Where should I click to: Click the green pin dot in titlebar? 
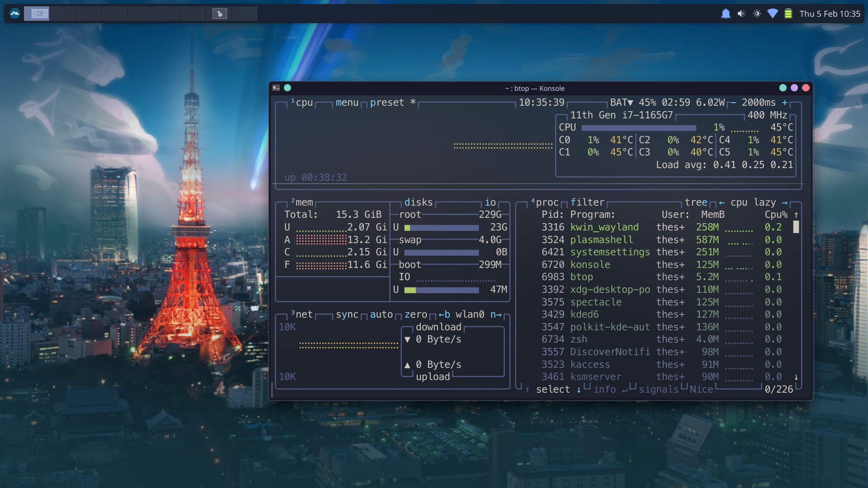tap(288, 88)
